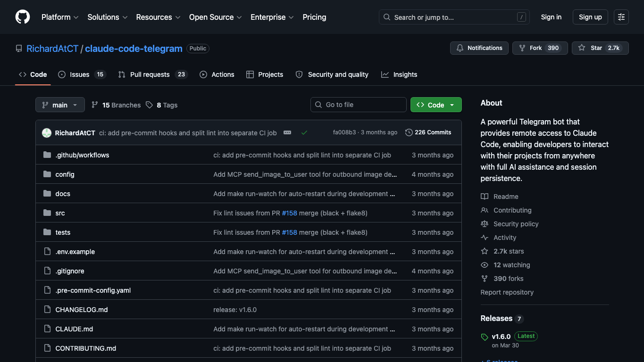This screenshot has width=644, height=362.
Task: Switch to the Pull requests tab
Action: pos(152,74)
